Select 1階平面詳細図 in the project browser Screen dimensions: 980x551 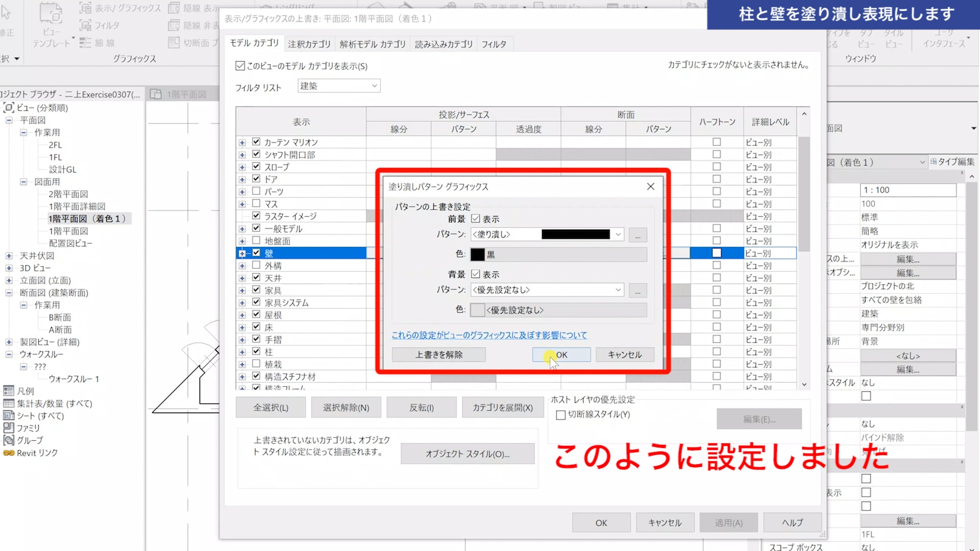coord(77,206)
